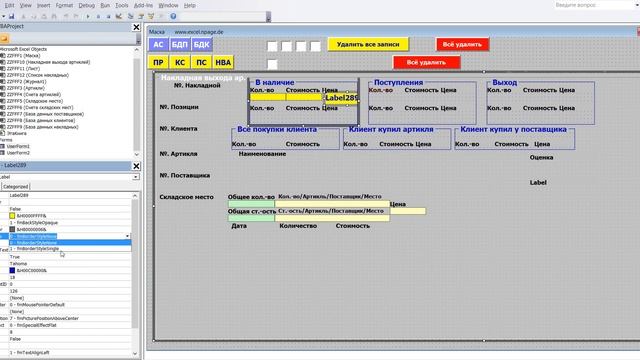The width and height of the screenshot is (640, 360).
Task: Click the Break (pause) toolbar icon
Action: [x=98, y=16]
